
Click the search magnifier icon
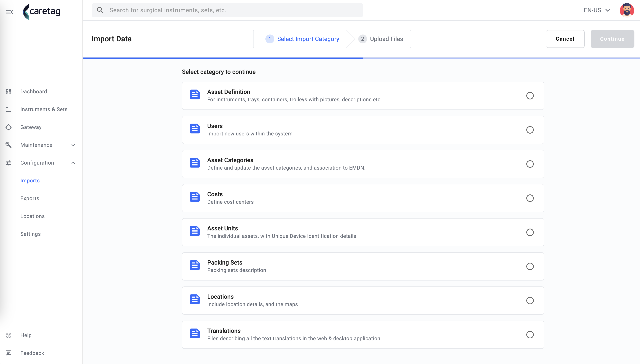point(100,10)
